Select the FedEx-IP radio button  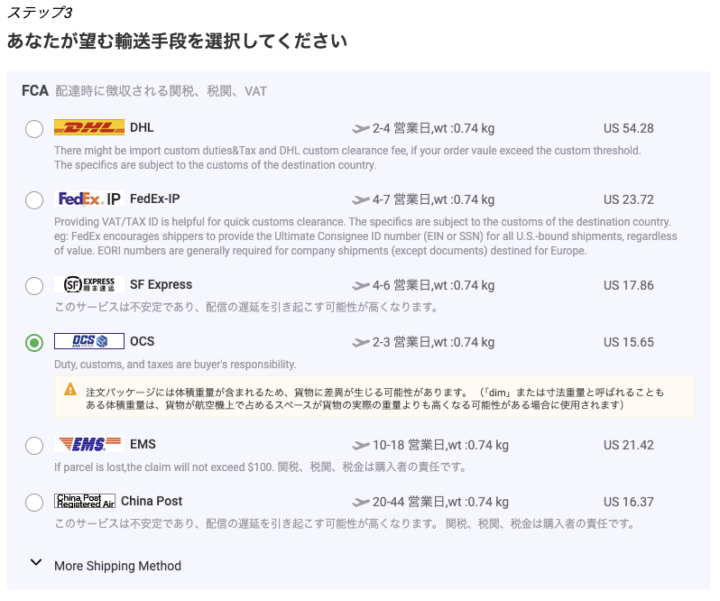click(34, 200)
